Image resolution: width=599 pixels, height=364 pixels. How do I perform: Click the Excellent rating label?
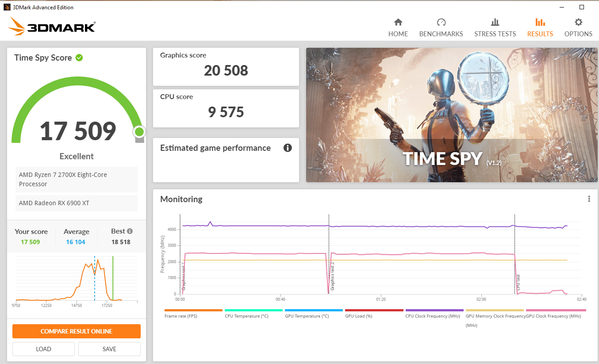(x=77, y=156)
